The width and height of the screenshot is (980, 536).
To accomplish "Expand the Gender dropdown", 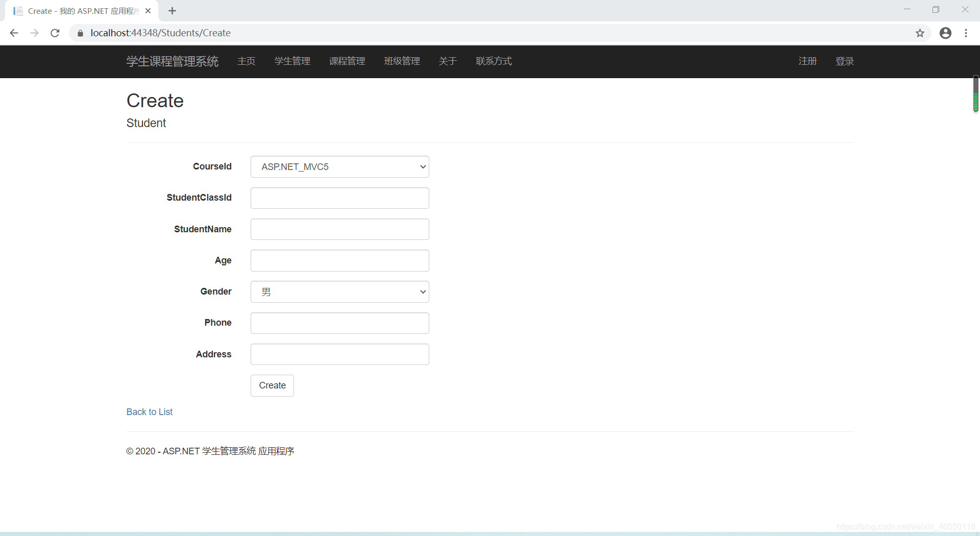I will [340, 292].
